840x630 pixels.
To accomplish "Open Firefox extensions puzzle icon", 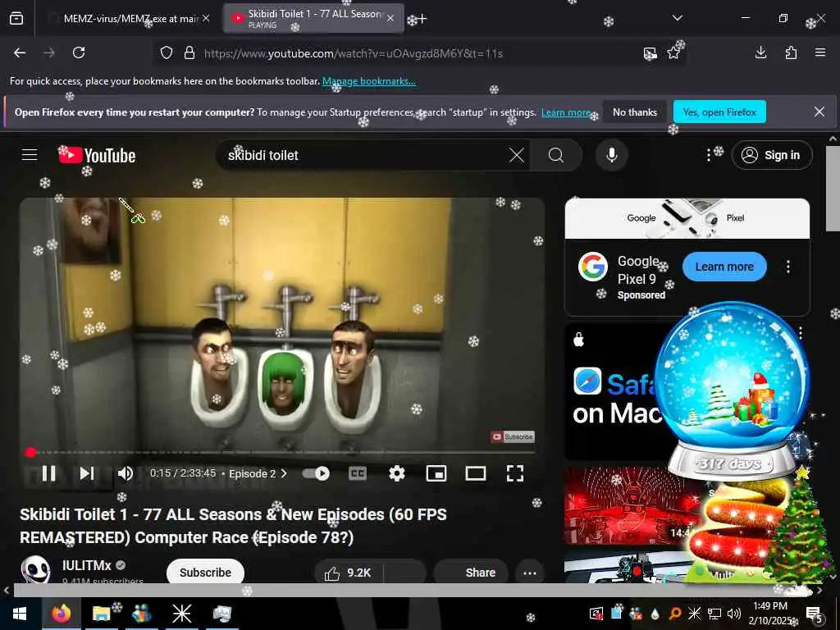I will [x=791, y=52].
